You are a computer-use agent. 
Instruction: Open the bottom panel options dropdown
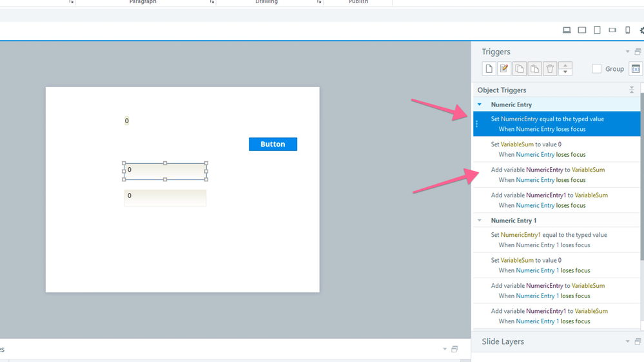click(445, 349)
